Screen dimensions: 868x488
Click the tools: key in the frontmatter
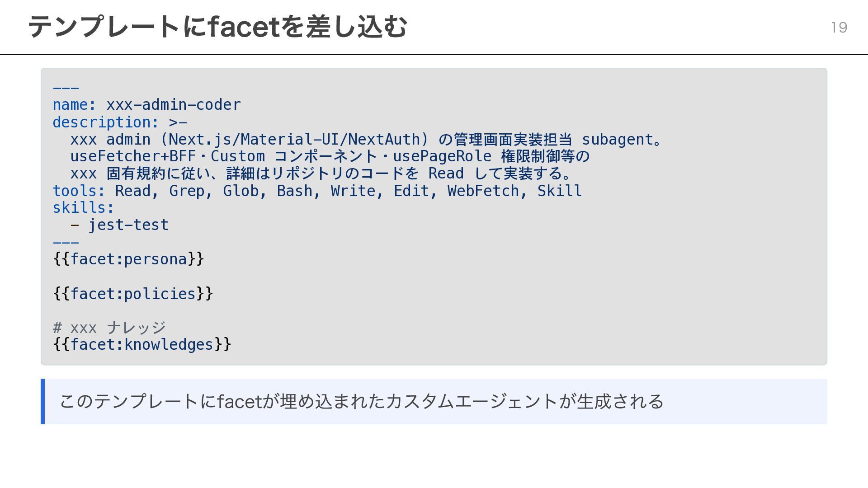coord(79,191)
